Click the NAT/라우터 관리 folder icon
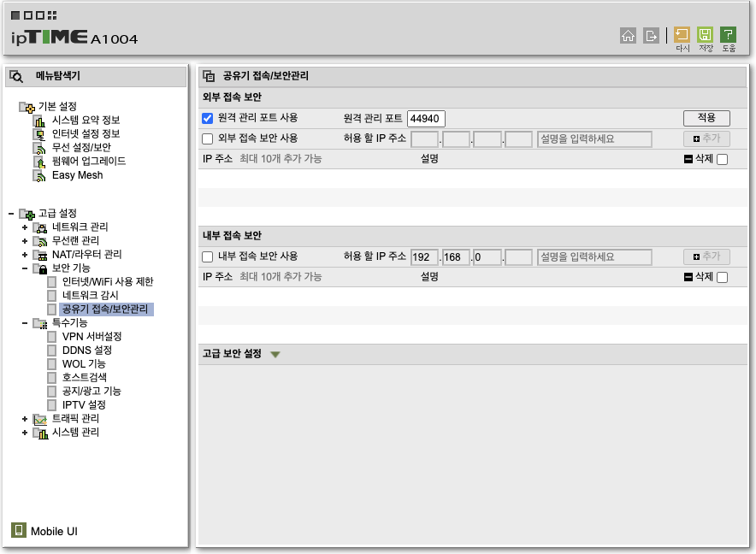This screenshot has height=554, width=756. (40, 255)
